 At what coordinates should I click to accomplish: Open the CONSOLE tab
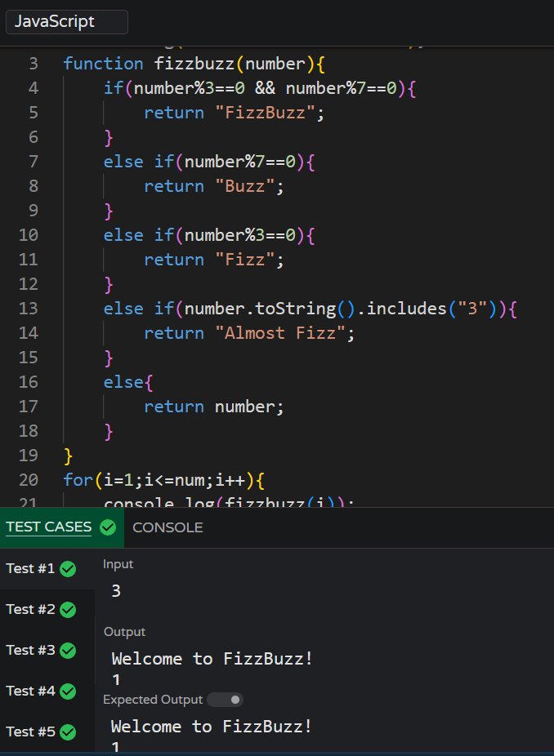(168, 527)
